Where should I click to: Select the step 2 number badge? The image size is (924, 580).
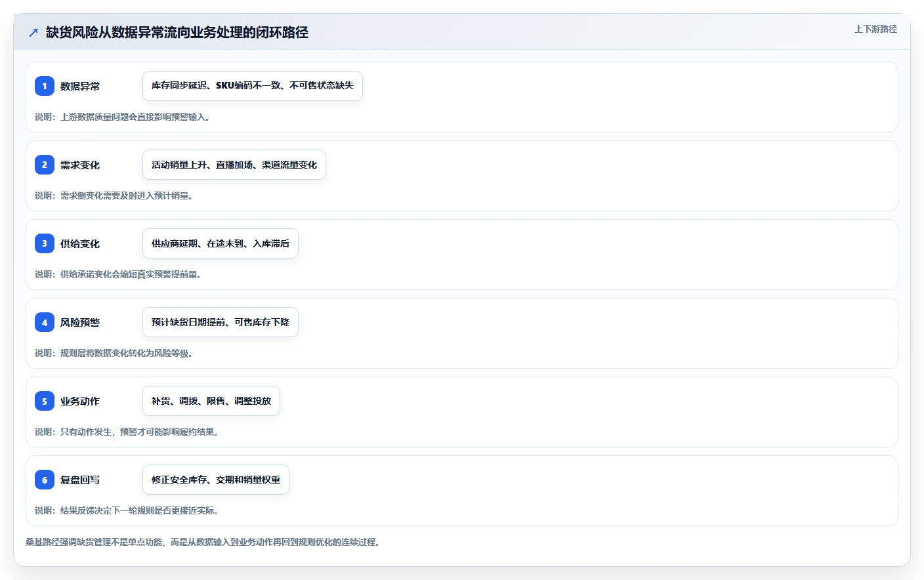click(45, 165)
